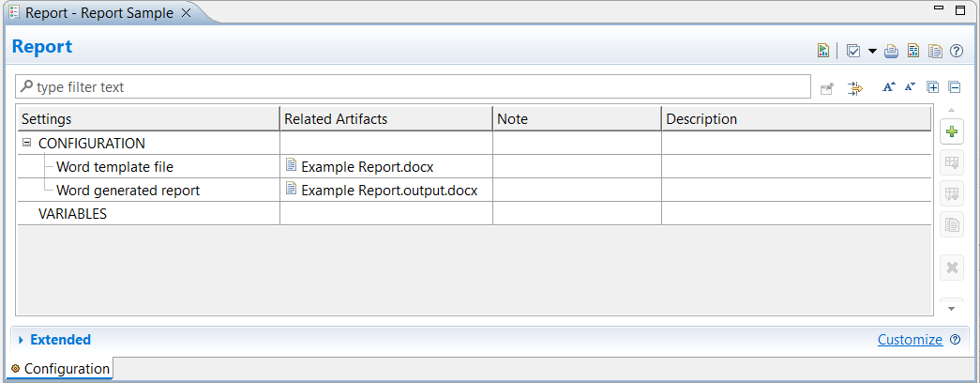Click the type filter text field
The width and height of the screenshot is (980, 383).
[413, 87]
